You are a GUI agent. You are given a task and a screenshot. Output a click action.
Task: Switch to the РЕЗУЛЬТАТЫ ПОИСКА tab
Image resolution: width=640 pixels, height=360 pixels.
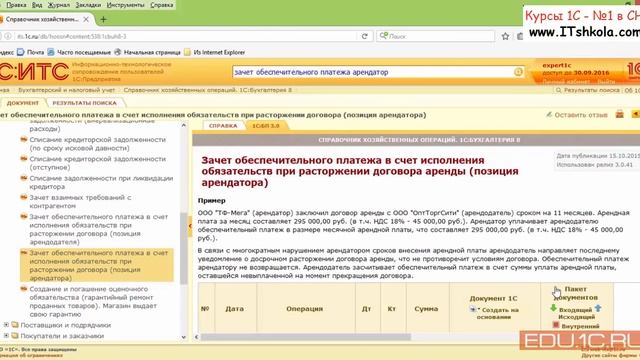84,103
